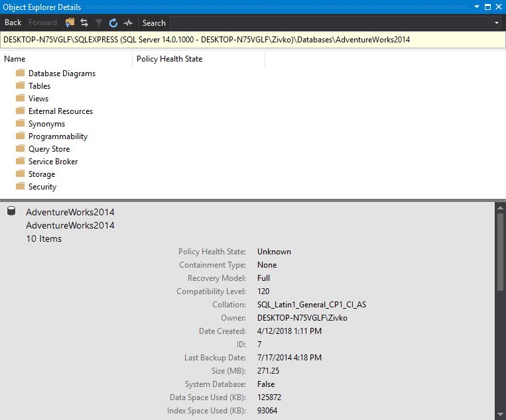Close the Object Explorer Details pane
The height and width of the screenshot is (420, 506).
coord(499,7)
